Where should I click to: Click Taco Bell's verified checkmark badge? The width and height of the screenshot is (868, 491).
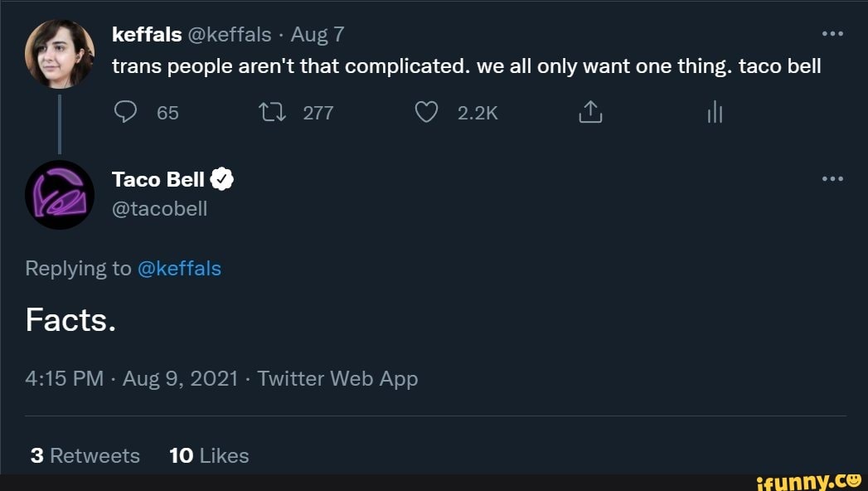point(221,177)
